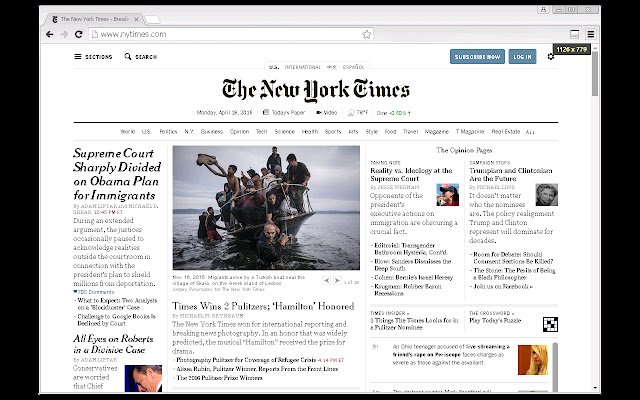
Task: Open Times Insider section label
Action: [x=389, y=313]
